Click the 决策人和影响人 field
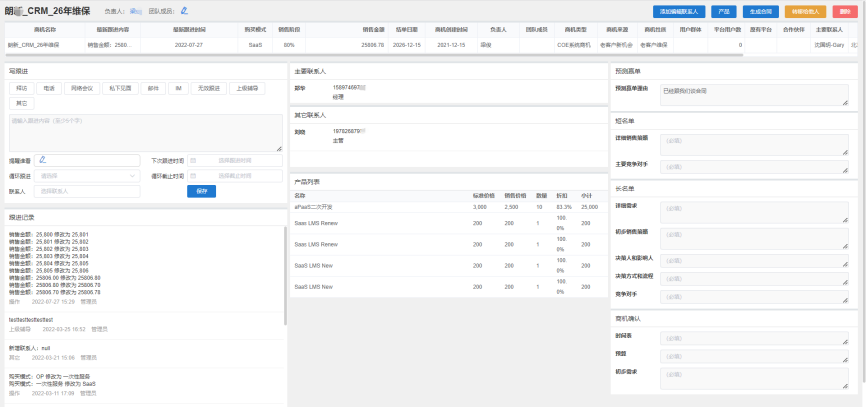Screen dimensions: 866x407 [x=754, y=261]
